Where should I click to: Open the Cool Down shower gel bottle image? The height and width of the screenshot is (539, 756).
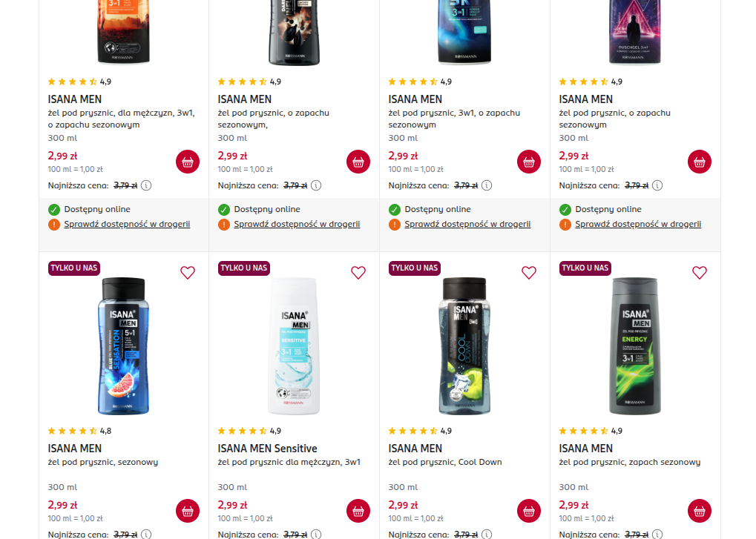pyautogui.click(x=464, y=345)
